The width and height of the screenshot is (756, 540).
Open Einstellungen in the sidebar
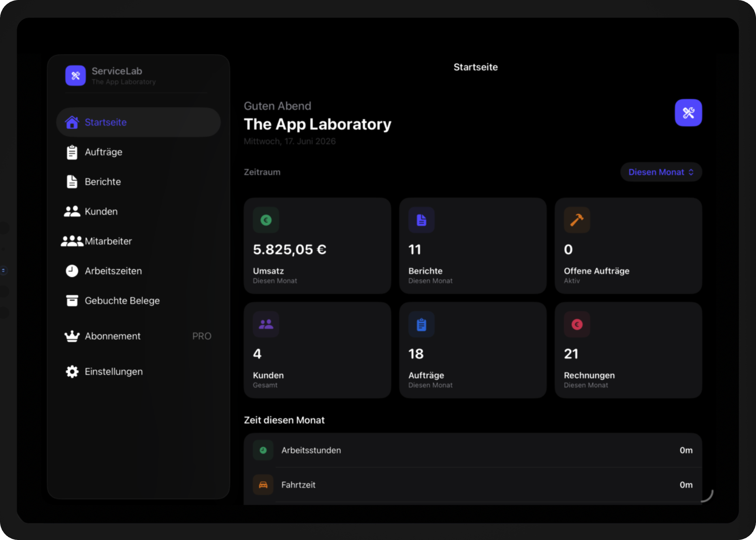pyautogui.click(x=138, y=371)
